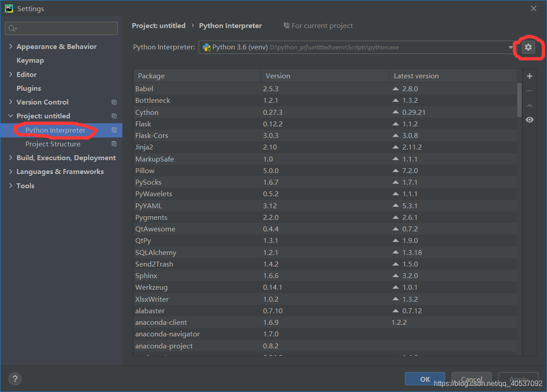Confirm settings with the OK button
Screen dimensions: 547x392
tap(425, 379)
